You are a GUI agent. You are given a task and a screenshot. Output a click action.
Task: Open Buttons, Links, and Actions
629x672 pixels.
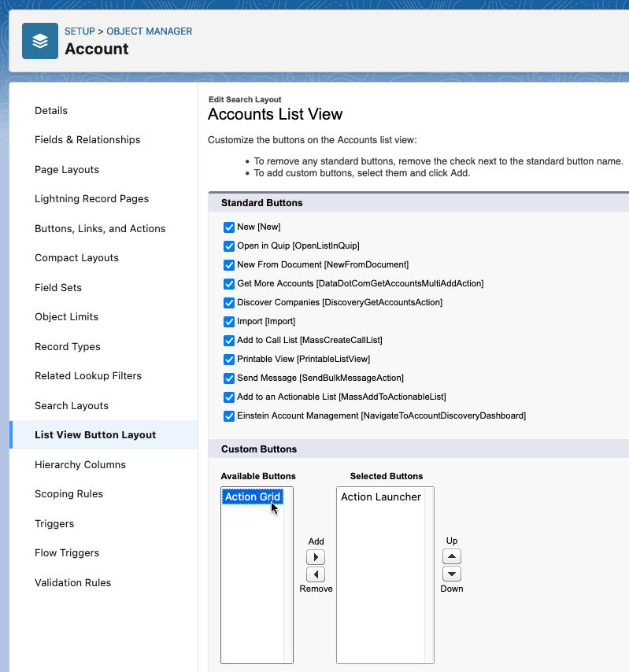click(x=100, y=228)
